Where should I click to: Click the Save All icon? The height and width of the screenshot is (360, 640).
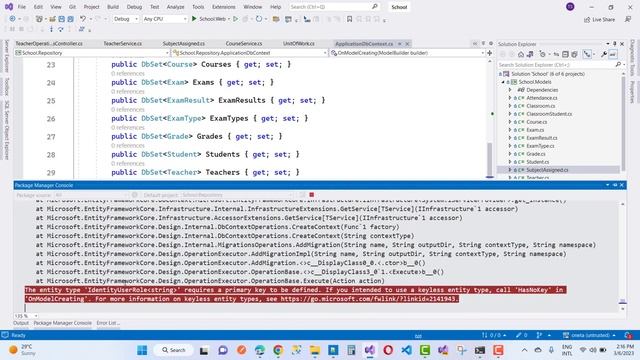71,19
